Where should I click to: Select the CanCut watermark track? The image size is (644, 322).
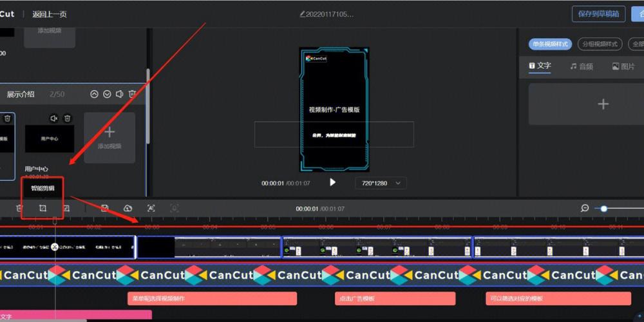click(x=322, y=275)
